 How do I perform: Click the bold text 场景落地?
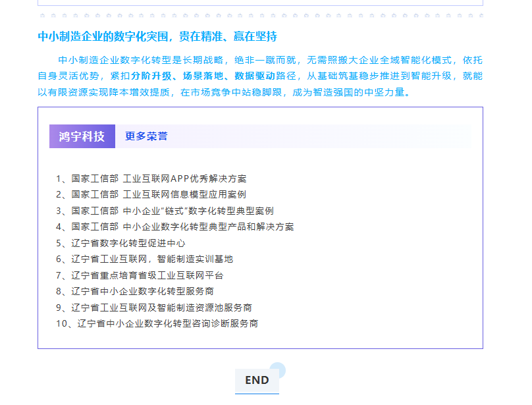203,76
